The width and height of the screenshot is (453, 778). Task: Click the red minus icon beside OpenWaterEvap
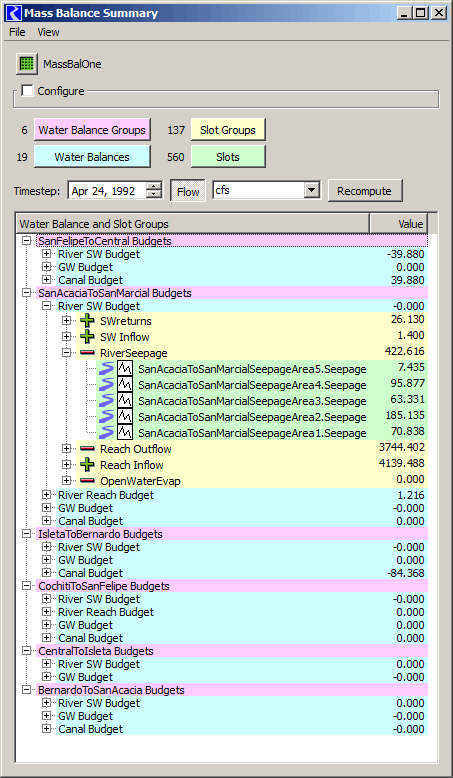point(87,481)
